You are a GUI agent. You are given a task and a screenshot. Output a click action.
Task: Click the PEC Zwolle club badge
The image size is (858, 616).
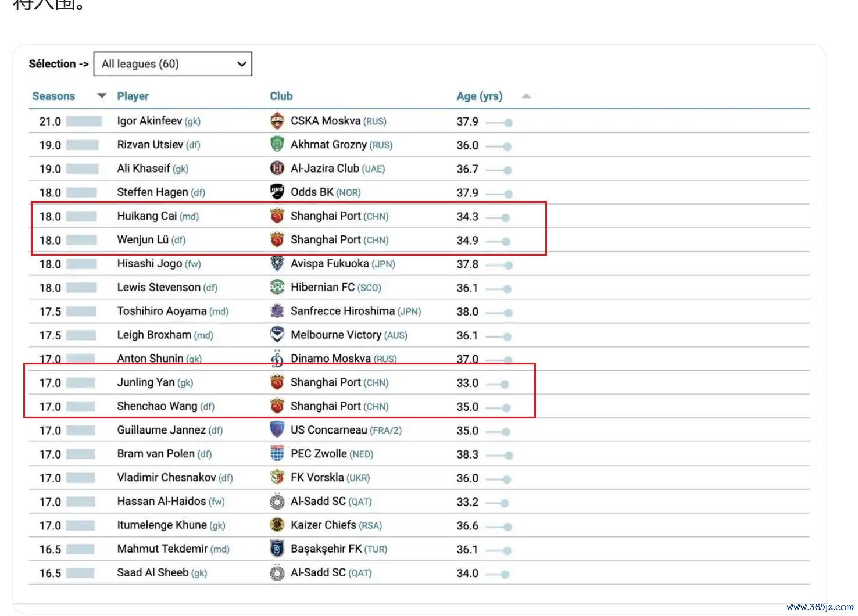click(x=277, y=454)
